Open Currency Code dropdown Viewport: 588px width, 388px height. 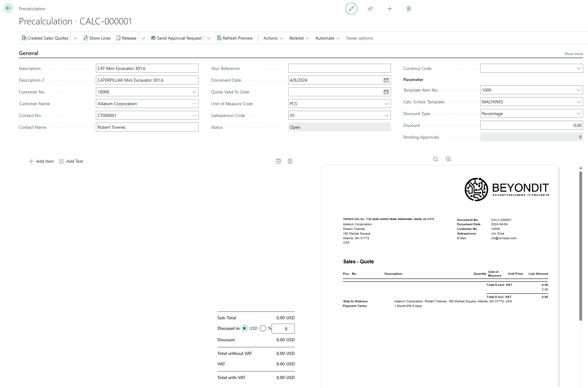click(x=578, y=68)
